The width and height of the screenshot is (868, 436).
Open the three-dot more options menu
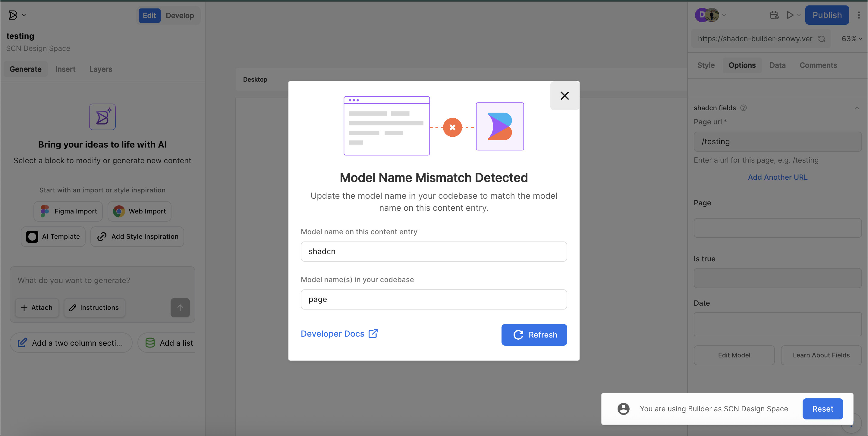tap(859, 15)
